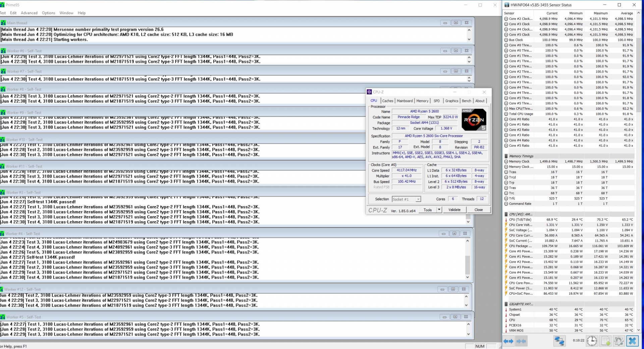Click the Worker #4 window title icon

(2, 234)
